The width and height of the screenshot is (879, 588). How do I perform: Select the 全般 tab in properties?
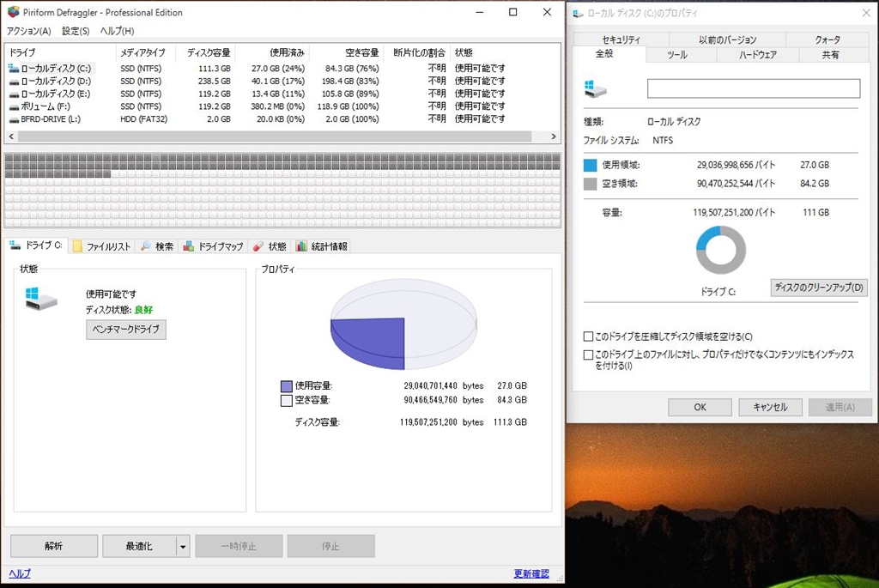604,54
